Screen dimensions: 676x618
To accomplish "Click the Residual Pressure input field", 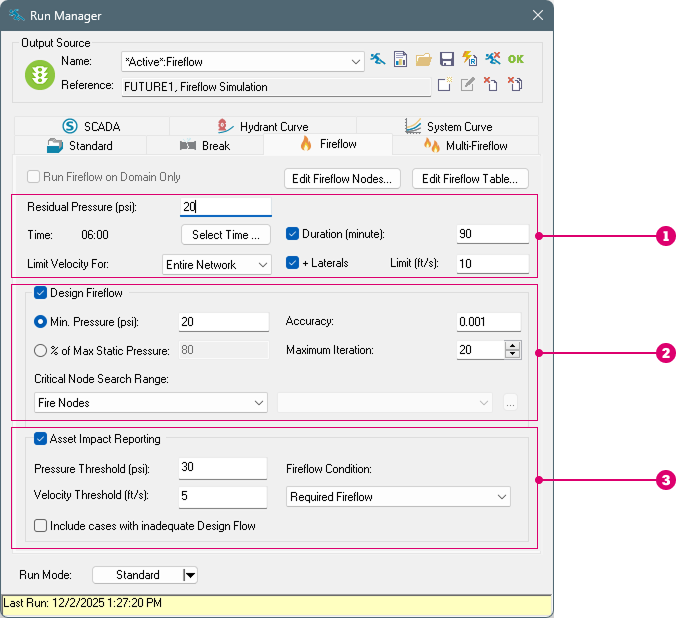I will [x=225, y=207].
